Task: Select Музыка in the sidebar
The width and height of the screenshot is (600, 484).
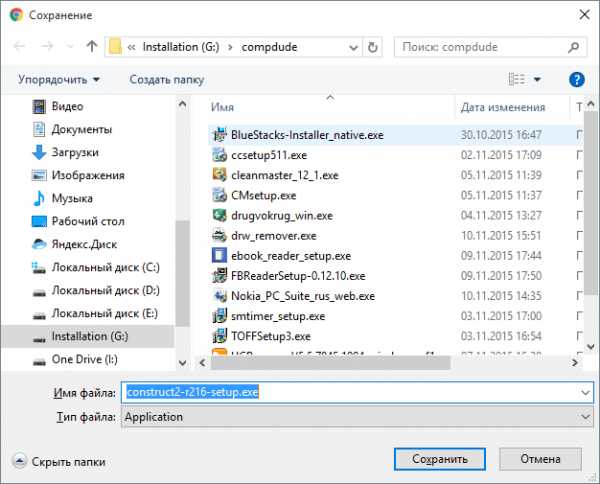Action: [x=72, y=198]
